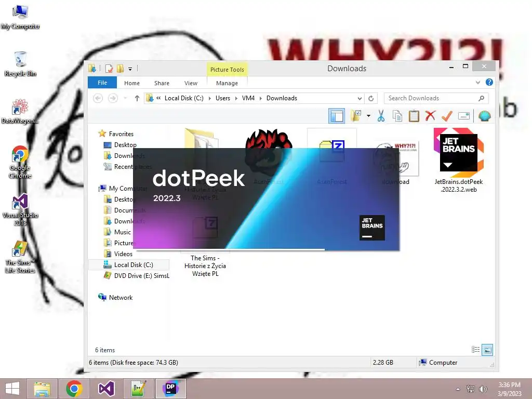Open the Manage ribbon tab
532x399 pixels.
227,83
